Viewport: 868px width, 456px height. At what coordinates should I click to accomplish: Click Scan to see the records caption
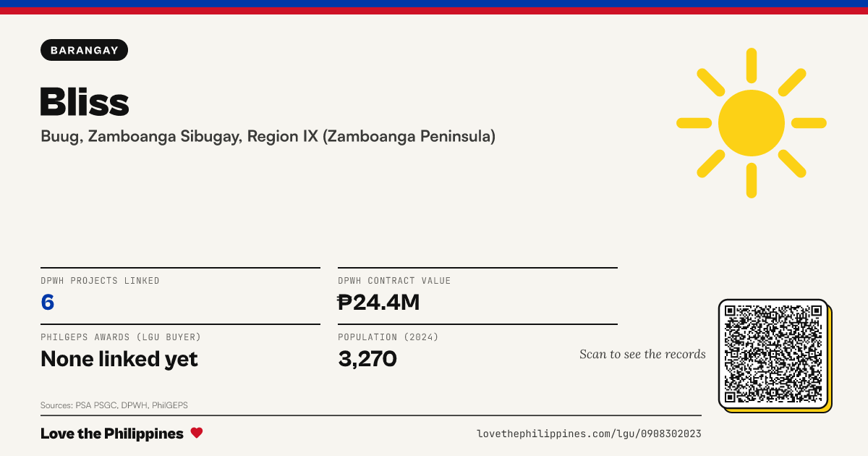click(x=642, y=354)
